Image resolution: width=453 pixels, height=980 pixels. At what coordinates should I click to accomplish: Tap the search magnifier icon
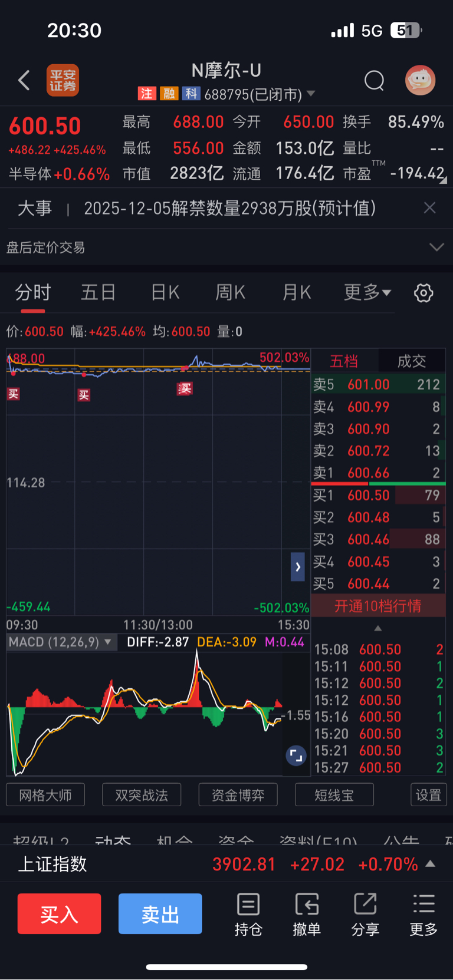click(x=374, y=80)
